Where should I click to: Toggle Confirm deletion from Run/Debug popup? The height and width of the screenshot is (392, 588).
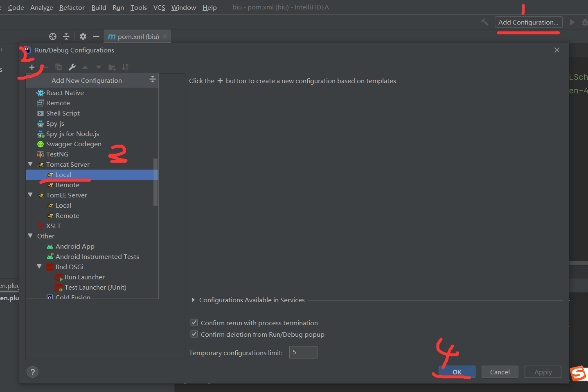194,334
